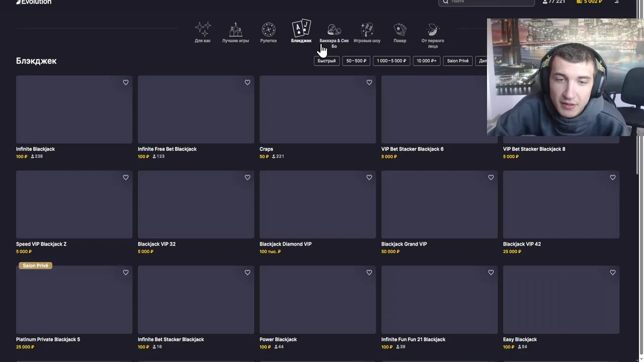The width and height of the screenshot is (644, 362).
Task: Open the Blackjack Diamond VIP thumbnail
Action: pos(317,205)
